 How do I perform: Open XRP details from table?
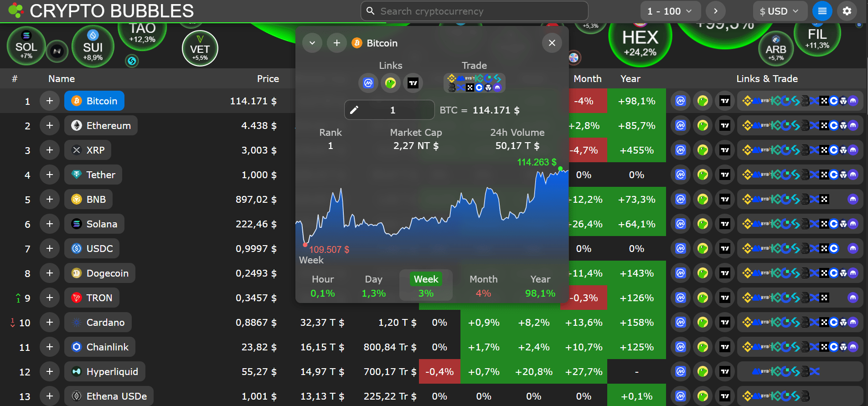(x=88, y=150)
